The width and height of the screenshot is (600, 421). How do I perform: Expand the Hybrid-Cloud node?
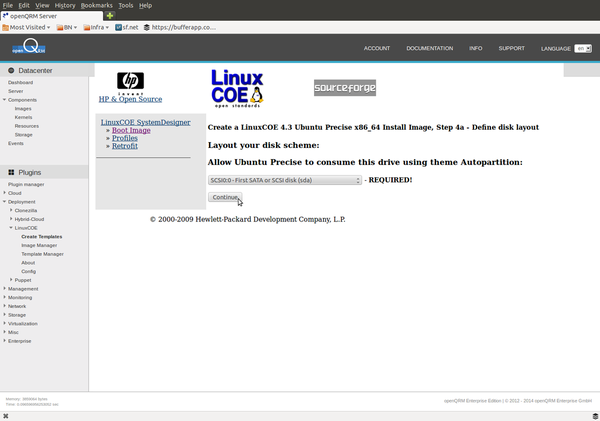pyautogui.click(x=11, y=219)
